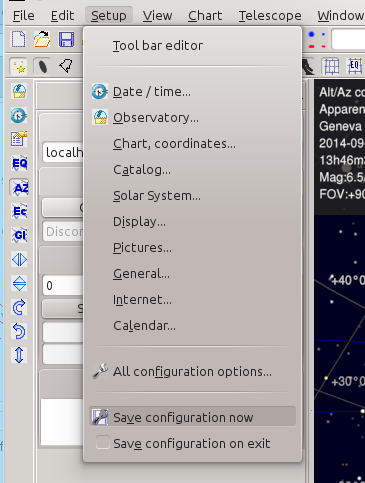Open Display... settings
Screen dimensions: 365x483
tap(192, 222)
